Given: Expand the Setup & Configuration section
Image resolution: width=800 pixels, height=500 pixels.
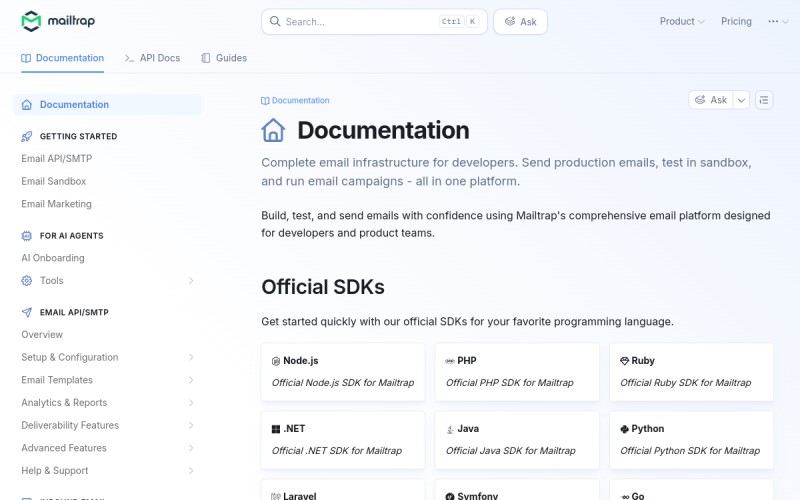Looking at the screenshot, I should pos(107,357).
